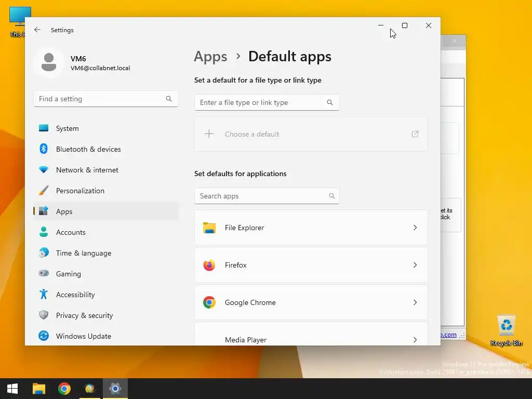This screenshot has height=399, width=532.
Task: Open Bluetooth & devices settings
Action: 106,149
